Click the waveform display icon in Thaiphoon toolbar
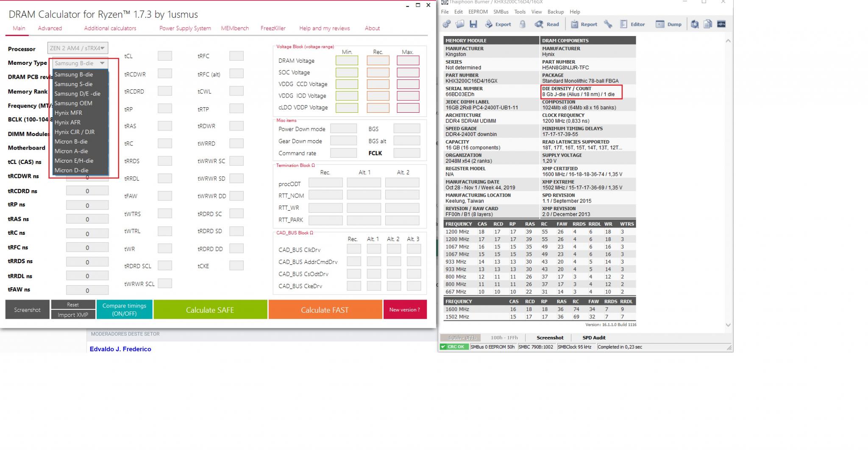This screenshot has width=868, height=450. click(721, 24)
